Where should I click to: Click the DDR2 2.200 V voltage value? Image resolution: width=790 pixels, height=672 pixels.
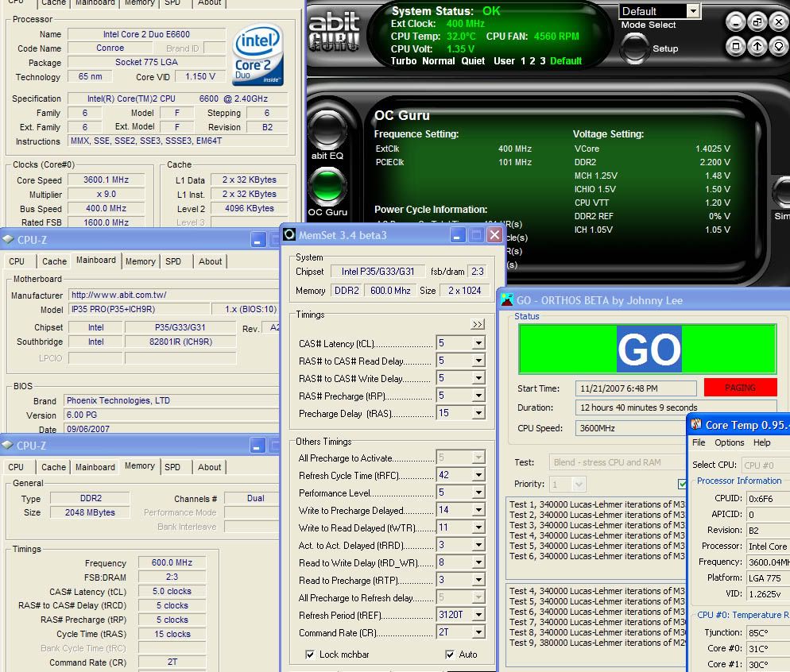(x=714, y=162)
